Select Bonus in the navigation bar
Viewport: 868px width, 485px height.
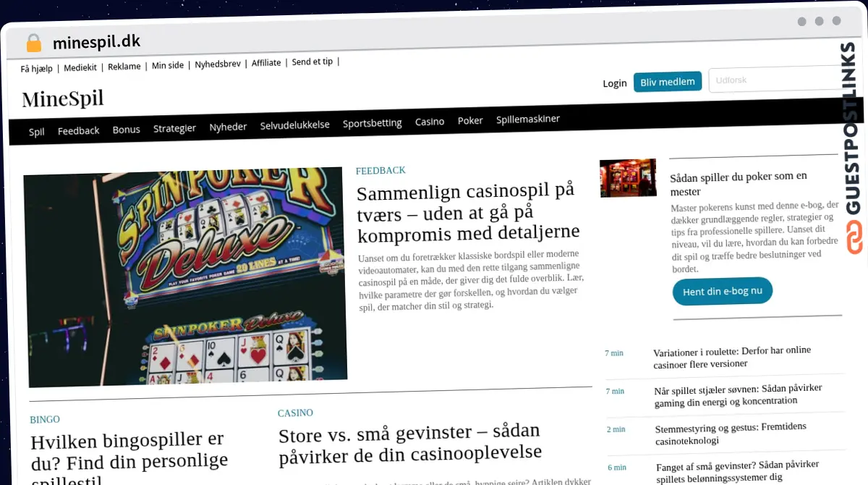point(126,130)
